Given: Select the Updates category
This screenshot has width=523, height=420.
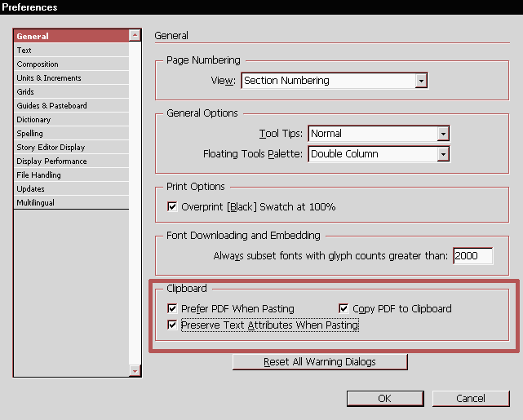Looking at the screenshot, I should [x=71, y=188].
